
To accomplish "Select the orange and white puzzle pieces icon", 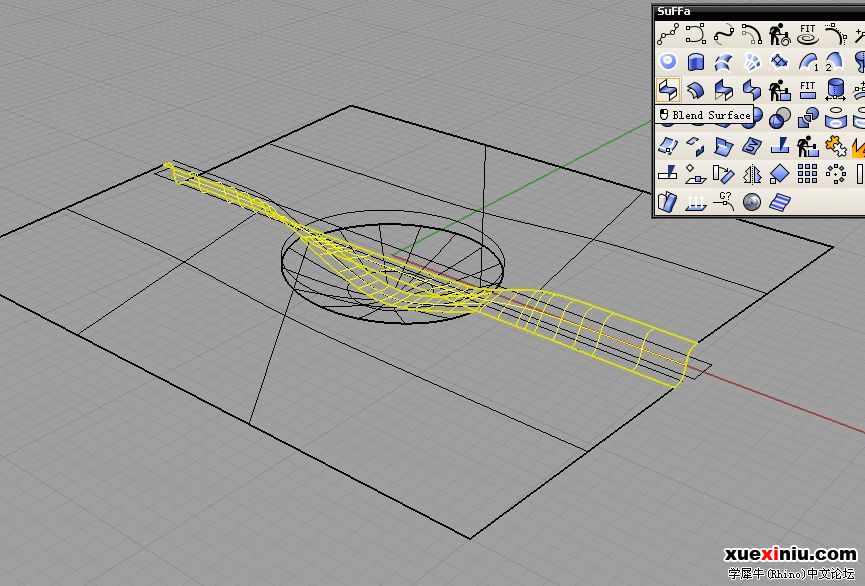I will [x=835, y=146].
